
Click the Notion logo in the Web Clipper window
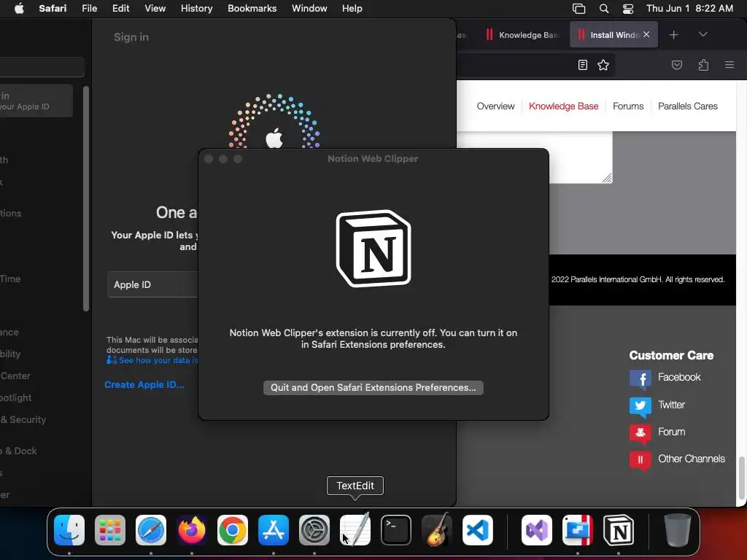click(x=373, y=249)
